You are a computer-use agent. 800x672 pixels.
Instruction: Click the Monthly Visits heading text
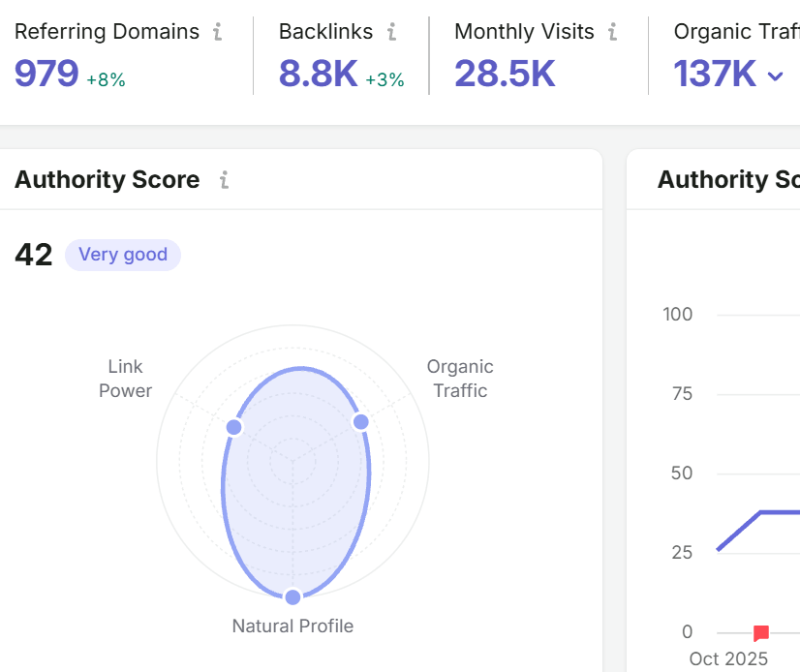pos(524,32)
